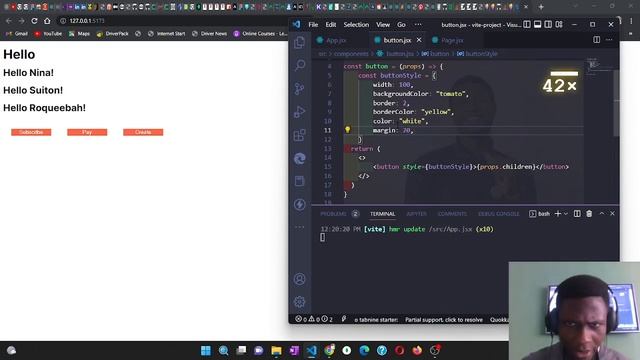Go to browser home page
Viewport: 640px width, 360px height.
pos(47,21)
